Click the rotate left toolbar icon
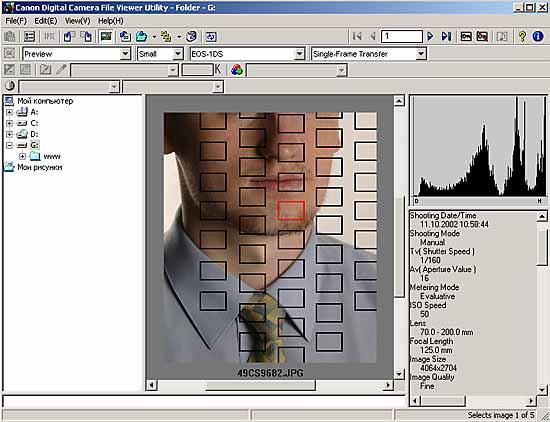The image size is (550, 422). point(69,36)
